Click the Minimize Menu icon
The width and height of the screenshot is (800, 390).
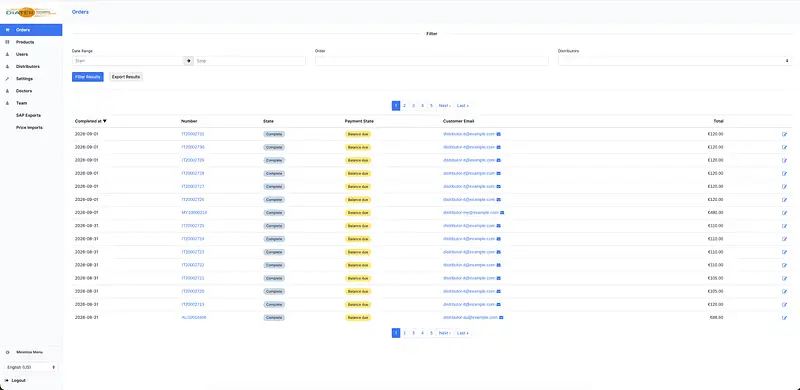pyautogui.click(x=7, y=352)
